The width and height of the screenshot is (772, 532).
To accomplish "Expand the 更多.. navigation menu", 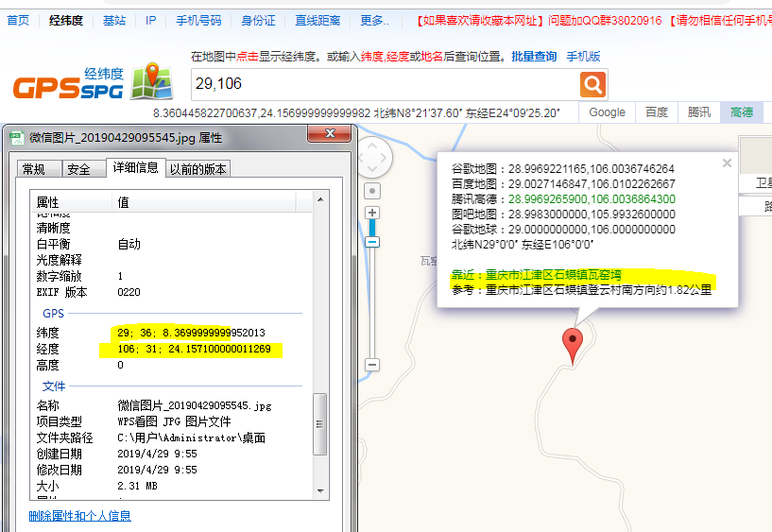I will (374, 20).
